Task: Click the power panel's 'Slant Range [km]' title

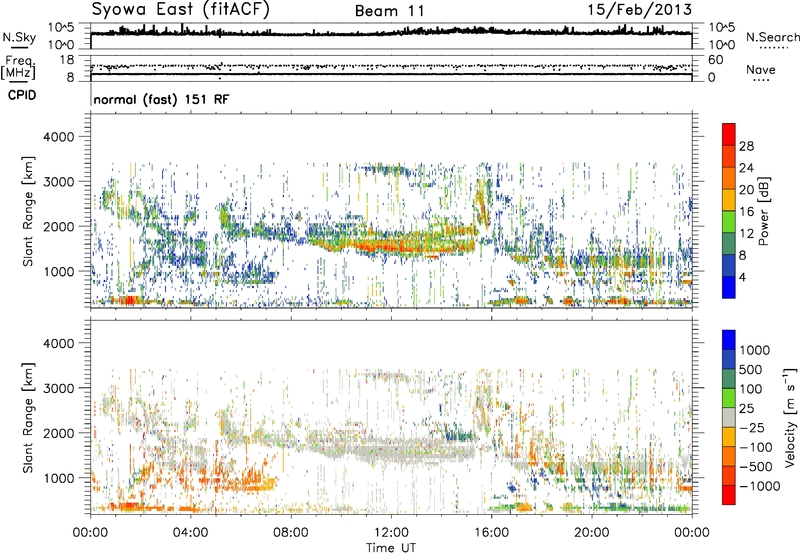Action: 28,211
